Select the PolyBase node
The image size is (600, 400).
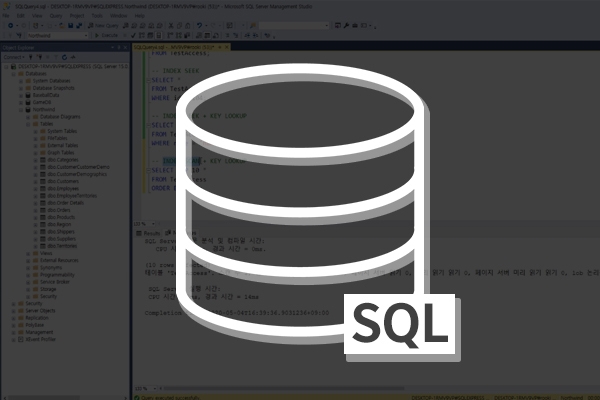click(34, 325)
